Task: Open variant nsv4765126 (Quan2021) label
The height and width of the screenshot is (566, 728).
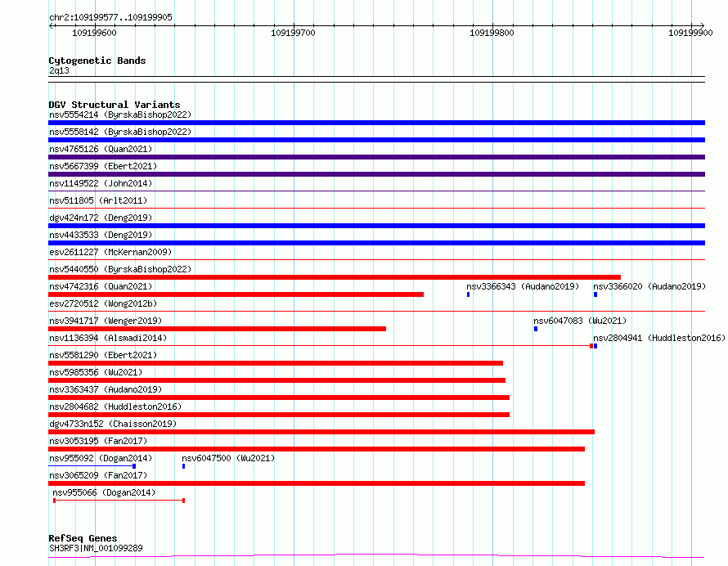Action: [101, 149]
